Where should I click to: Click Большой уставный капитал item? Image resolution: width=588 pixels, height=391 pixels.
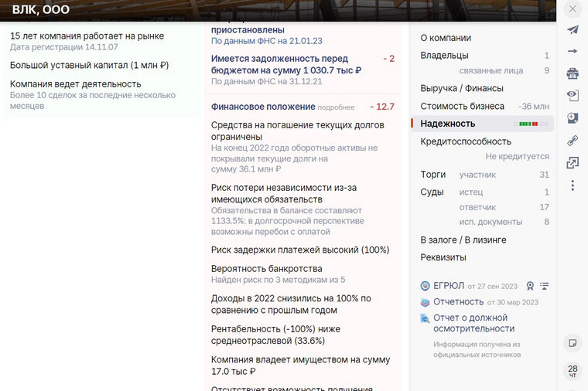[89, 65]
